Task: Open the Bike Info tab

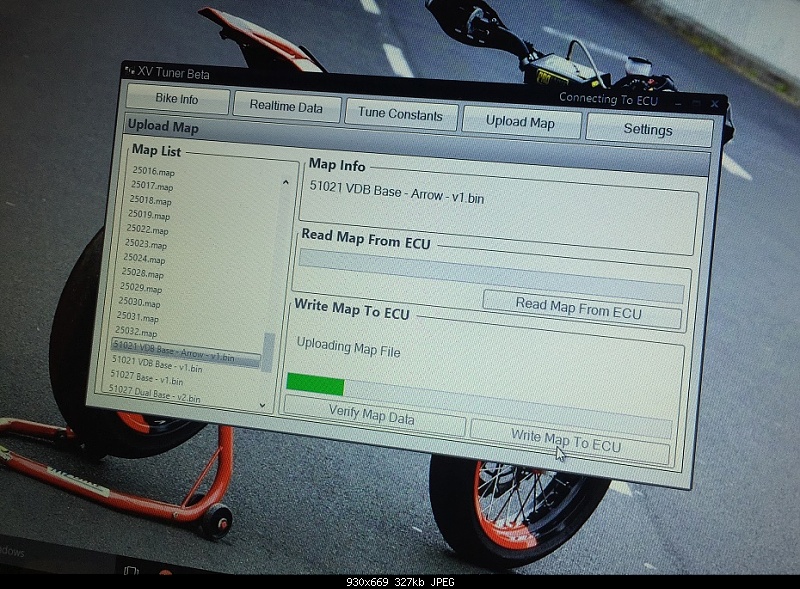Action: [176, 100]
